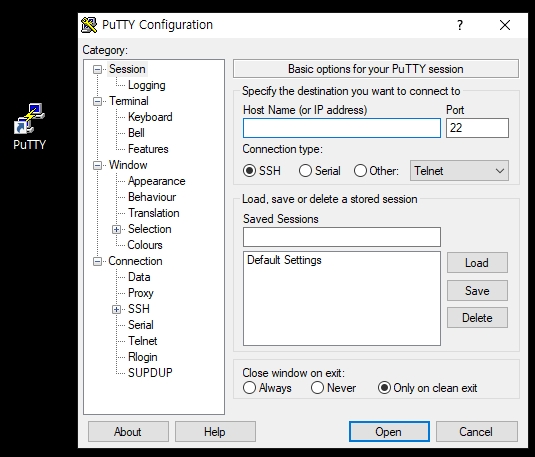
Task: Select the Terminal category
Action: (x=129, y=101)
